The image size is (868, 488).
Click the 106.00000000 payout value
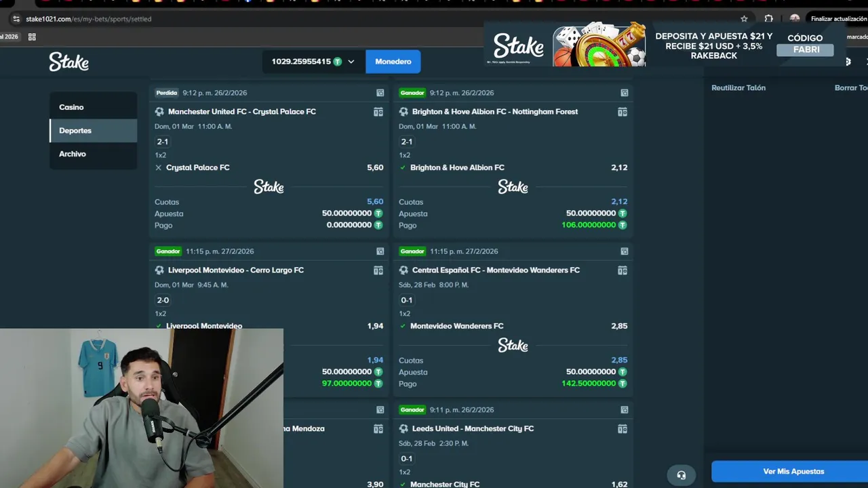[x=589, y=225]
